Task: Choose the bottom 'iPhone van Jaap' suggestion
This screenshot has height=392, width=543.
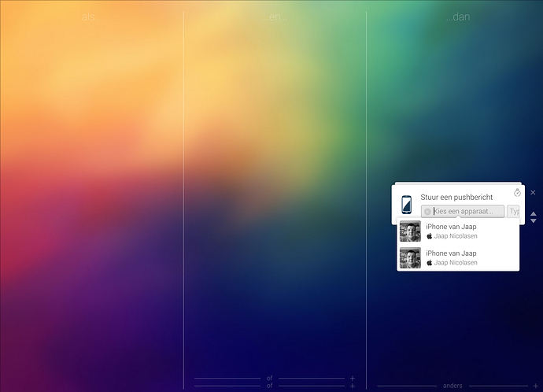Action: 458,257
